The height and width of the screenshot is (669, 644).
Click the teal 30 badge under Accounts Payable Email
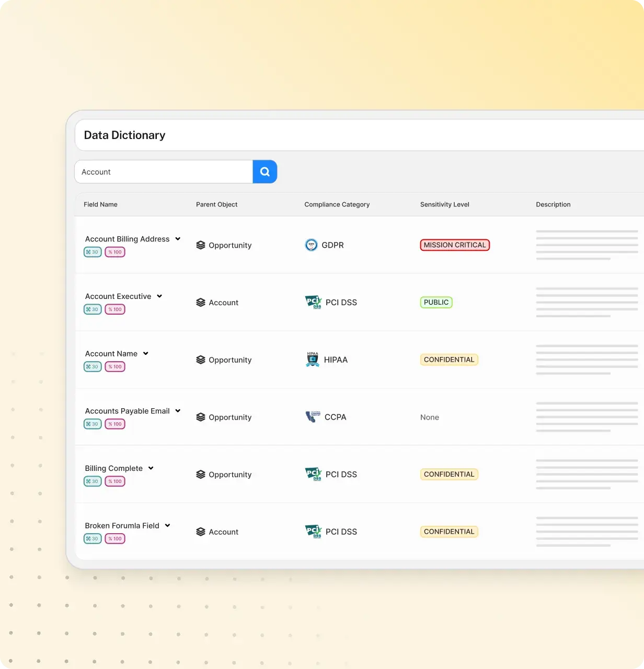[x=93, y=424]
